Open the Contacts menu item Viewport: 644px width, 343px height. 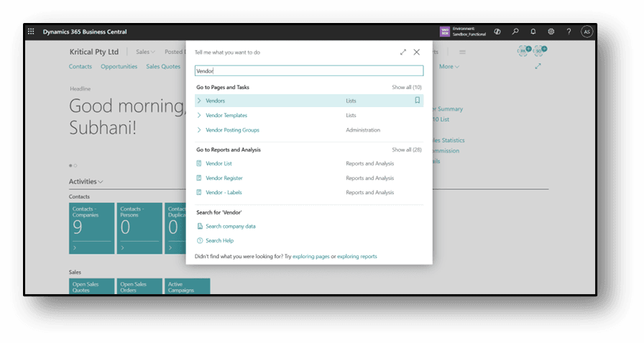[80, 67]
